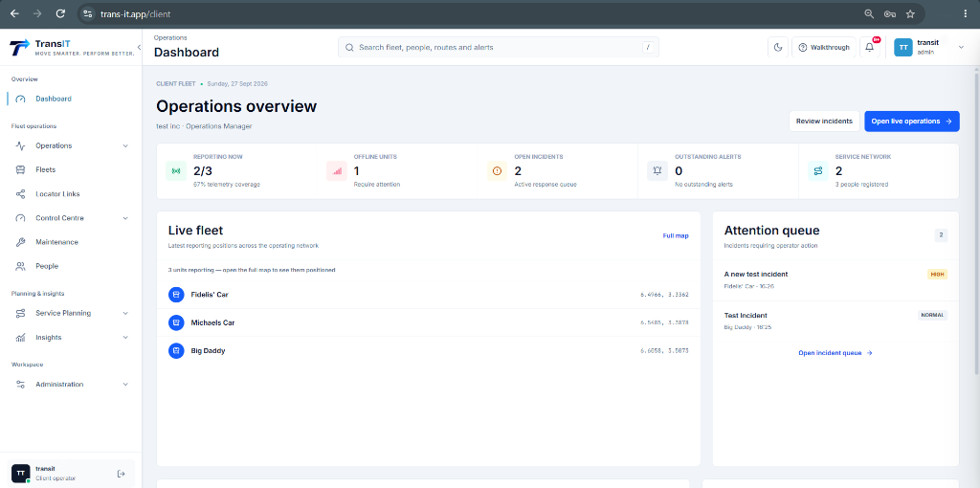
Task: Click the Review incidents button
Action: (824, 122)
